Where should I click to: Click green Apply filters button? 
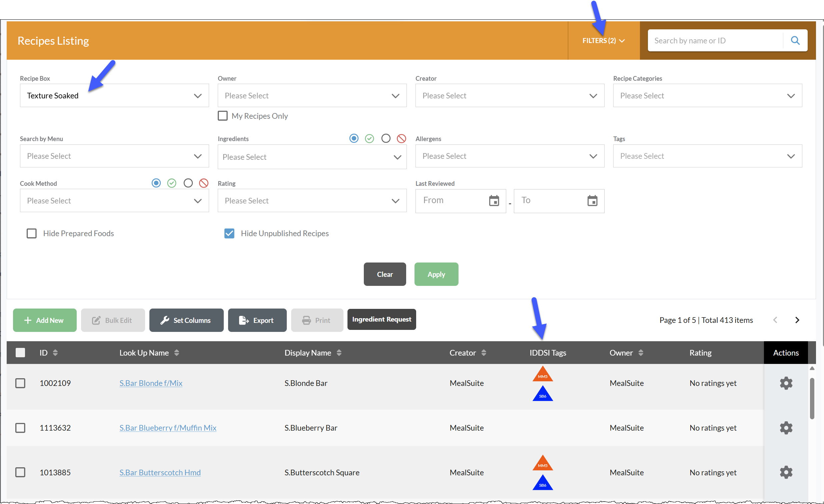(436, 274)
